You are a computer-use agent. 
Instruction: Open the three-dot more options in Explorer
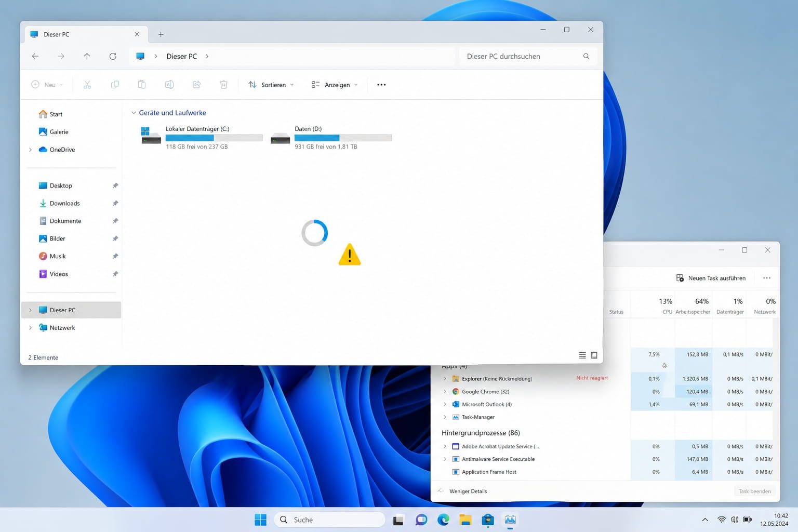click(381, 85)
